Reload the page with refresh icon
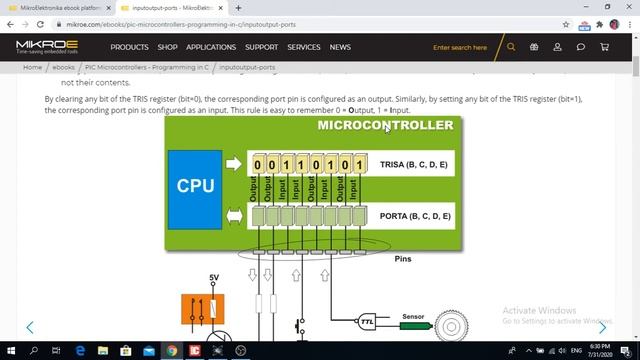This screenshot has width=640, height=360. click(x=40, y=24)
